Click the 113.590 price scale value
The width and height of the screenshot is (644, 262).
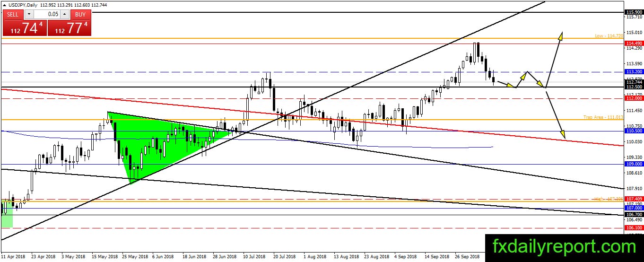click(x=634, y=63)
